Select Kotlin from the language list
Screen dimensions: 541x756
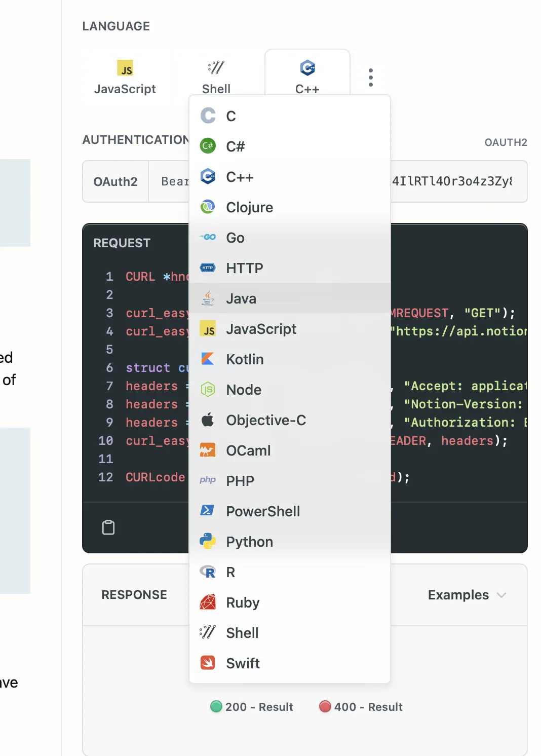pyautogui.click(x=289, y=359)
